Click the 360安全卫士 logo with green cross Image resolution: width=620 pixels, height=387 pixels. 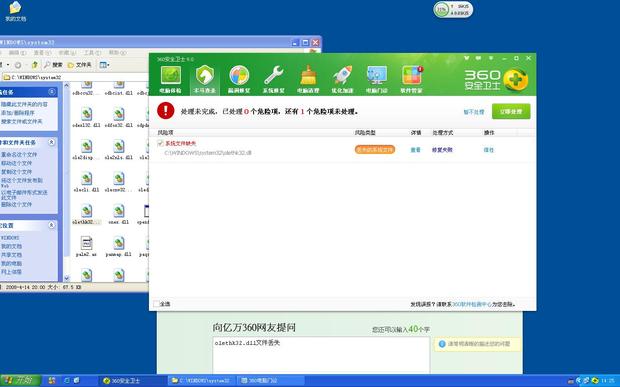click(x=496, y=79)
